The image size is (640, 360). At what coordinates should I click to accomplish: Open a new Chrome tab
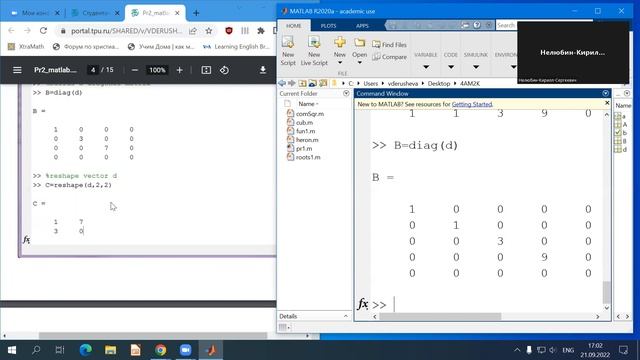pos(196,13)
